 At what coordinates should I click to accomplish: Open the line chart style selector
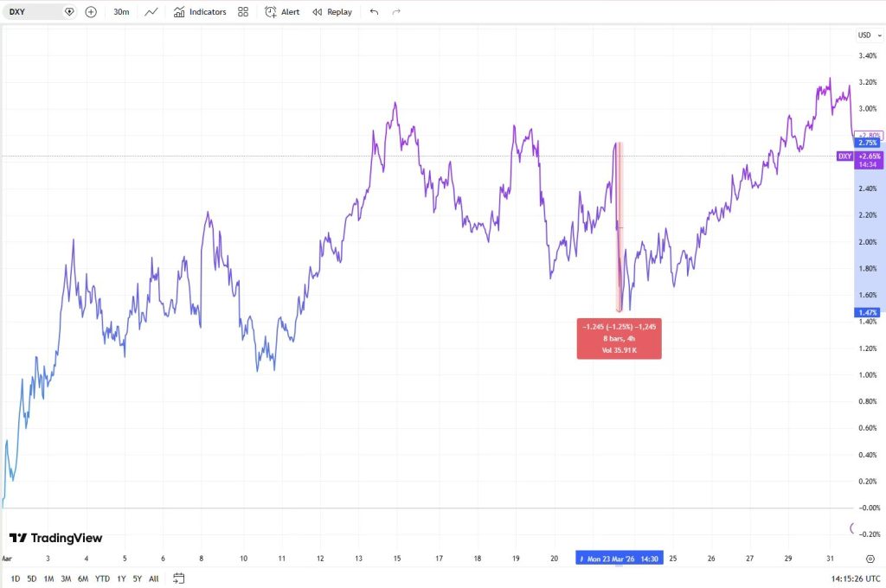tap(151, 12)
